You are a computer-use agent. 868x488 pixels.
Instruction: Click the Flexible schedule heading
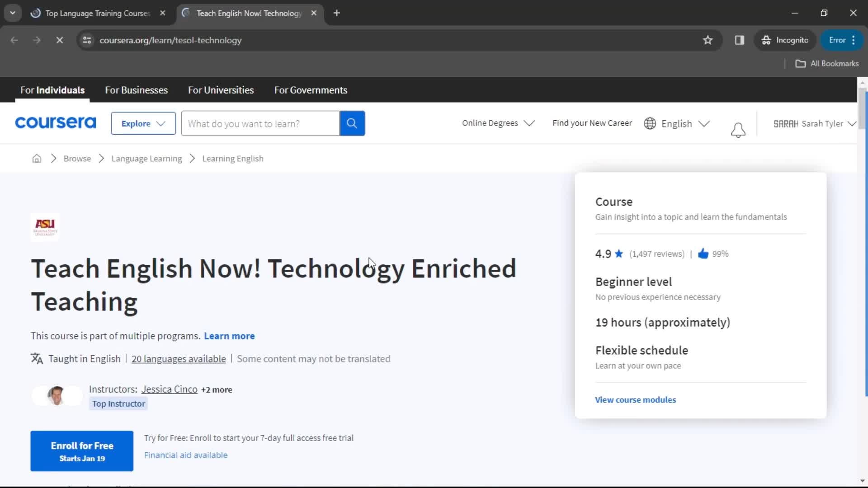coord(642,350)
